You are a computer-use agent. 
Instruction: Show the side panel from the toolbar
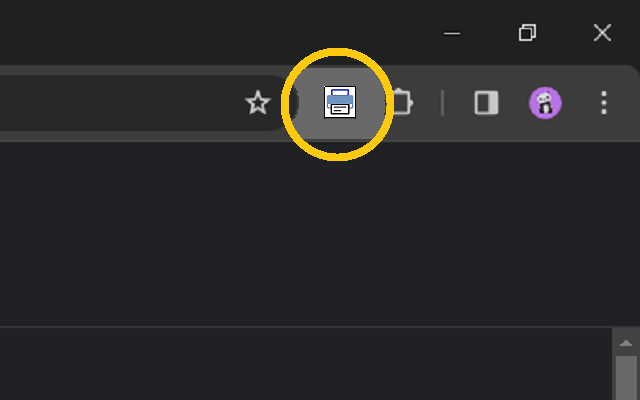(486, 102)
